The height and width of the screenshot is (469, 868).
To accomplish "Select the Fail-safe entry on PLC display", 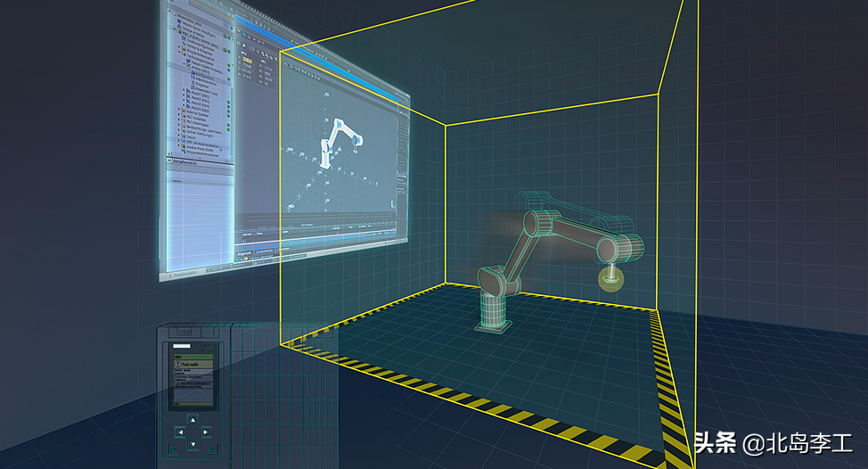I will point(193,365).
